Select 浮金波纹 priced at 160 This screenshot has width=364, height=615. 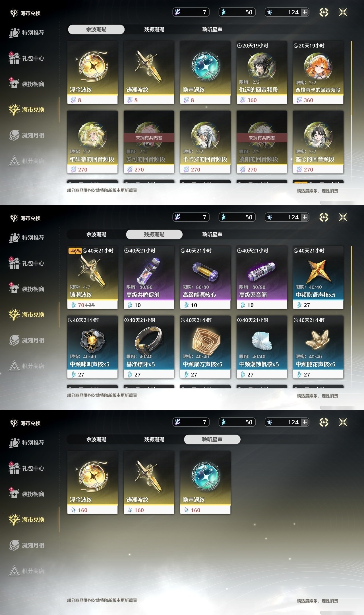[x=92, y=483]
